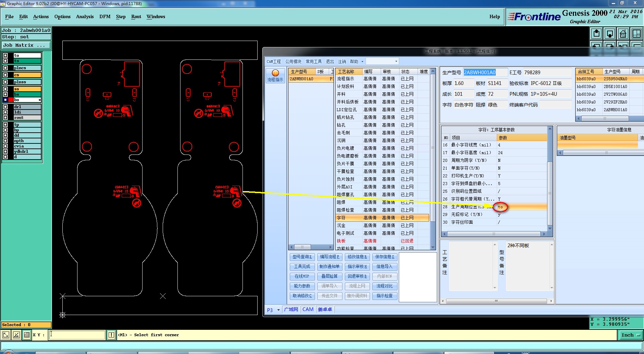The width and height of the screenshot is (644, 354).
Task: Select the 2ABWH001A0 model list row
Action: [311, 79]
